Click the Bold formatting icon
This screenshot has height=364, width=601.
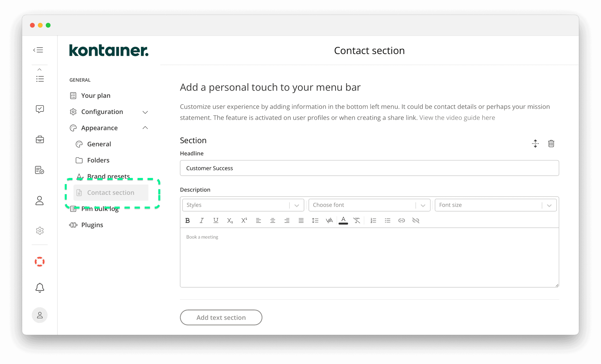click(187, 220)
